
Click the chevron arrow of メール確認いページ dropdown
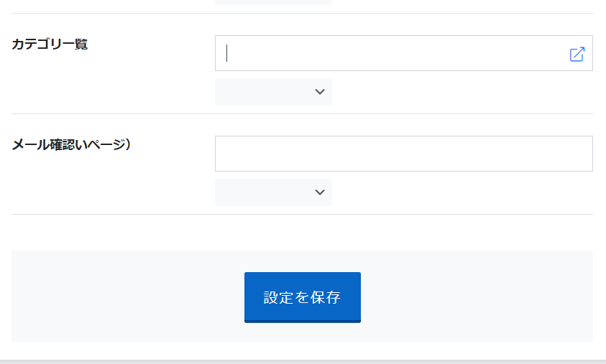[320, 192]
